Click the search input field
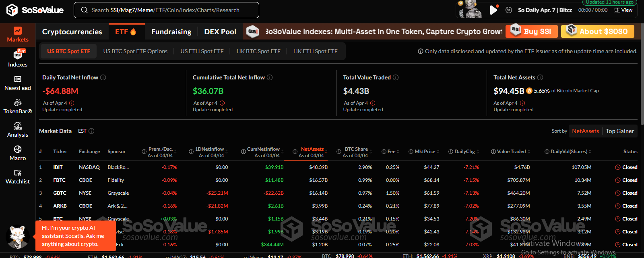The height and width of the screenshot is (258, 644). coord(166,10)
